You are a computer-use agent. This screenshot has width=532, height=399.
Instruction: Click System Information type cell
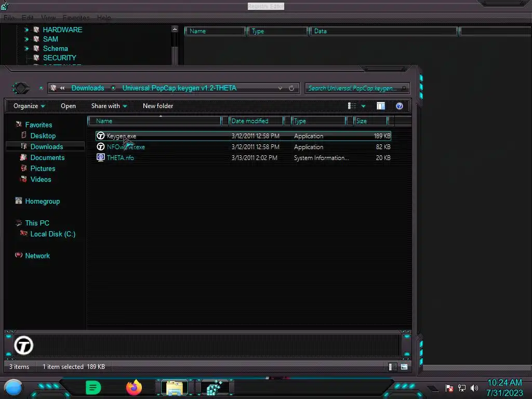coord(321,158)
